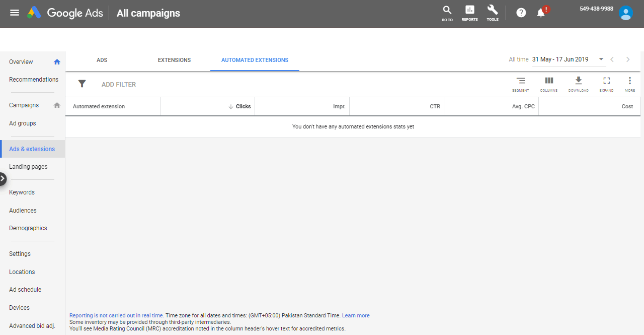This screenshot has height=335, width=644.
Task: Open the Segment options
Action: (521, 84)
